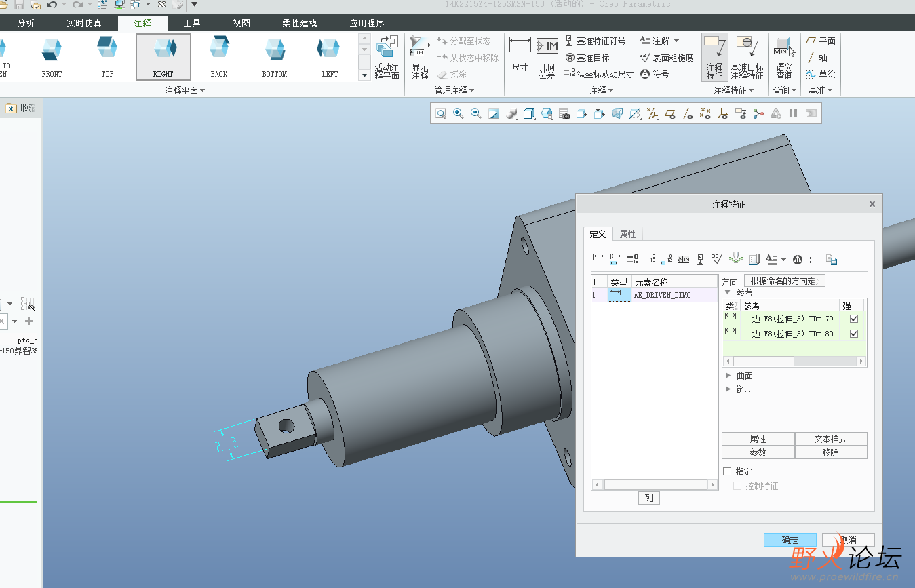Select the RIGHT annotation plane icon

coord(163,57)
